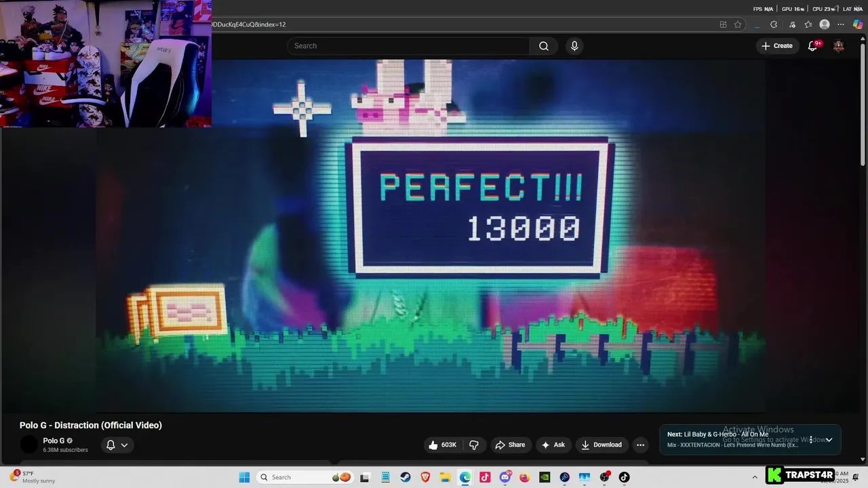Open YouTube notifications bell
Image resolution: width=868 pixels, height=488 pixels.
(813, 46)
